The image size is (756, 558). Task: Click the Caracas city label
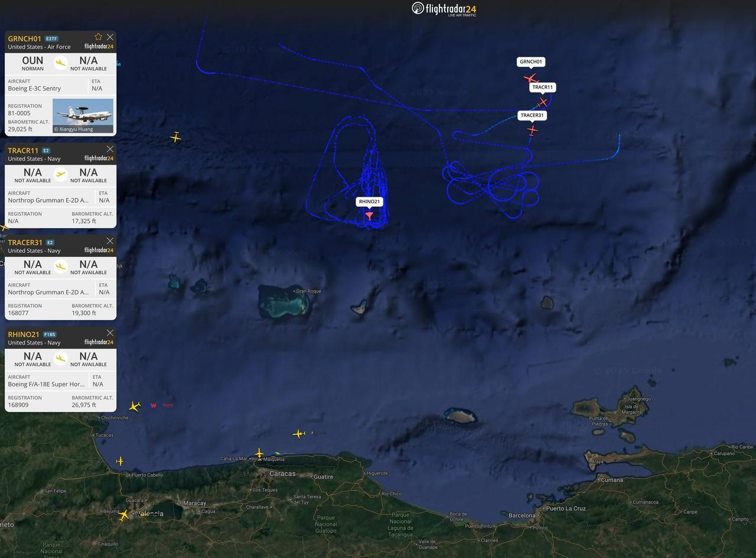click(x=282, y=473)
